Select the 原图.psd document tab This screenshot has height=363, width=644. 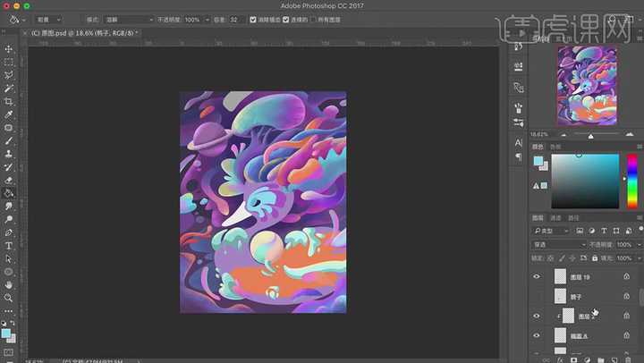pyautogui.click(x=84, y=33)
